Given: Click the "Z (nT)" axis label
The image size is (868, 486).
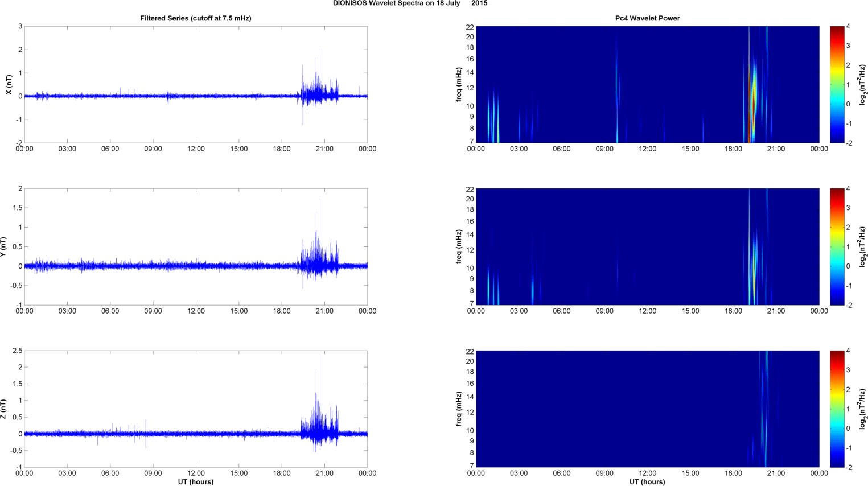Looking at the screenshot, I should [x=4, y=409].
